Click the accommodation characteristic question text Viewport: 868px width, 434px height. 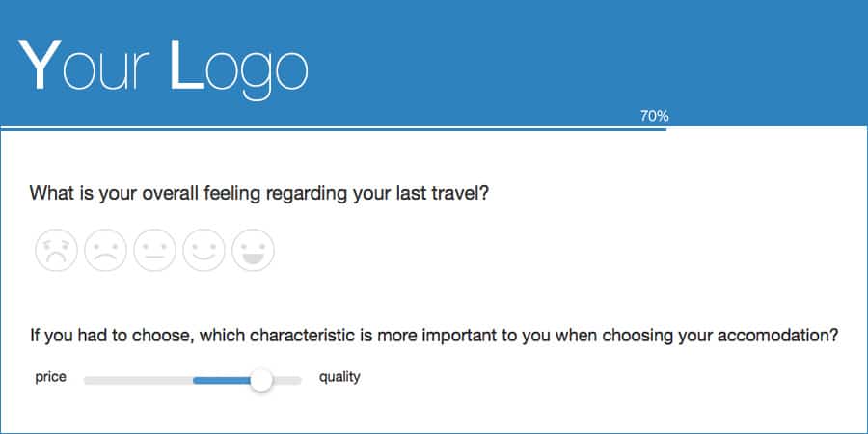coord(433,337)
